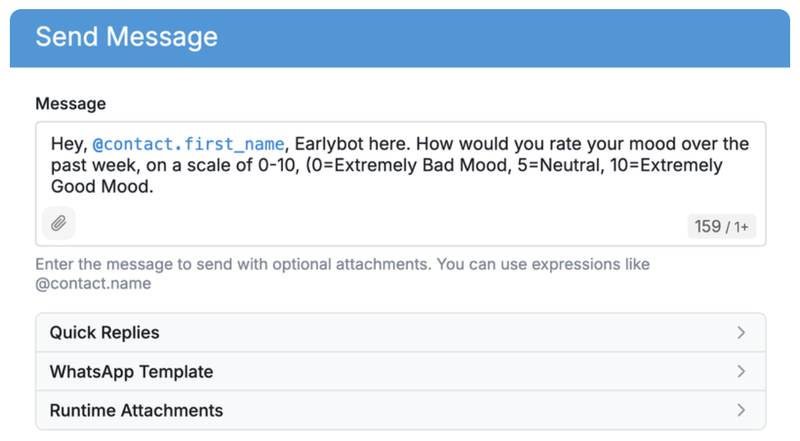Viewport: 800px width, 441px height.
Task: Click the helper text mentioning @contact.name
Action: pyautogui.click(x=342, y=274)
